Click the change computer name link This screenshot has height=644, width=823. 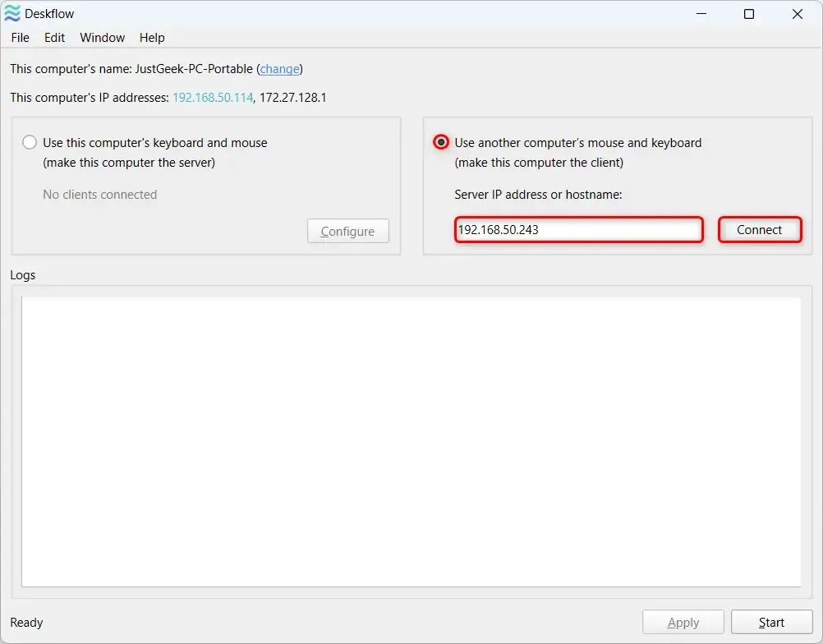click(x=280, y=69)
